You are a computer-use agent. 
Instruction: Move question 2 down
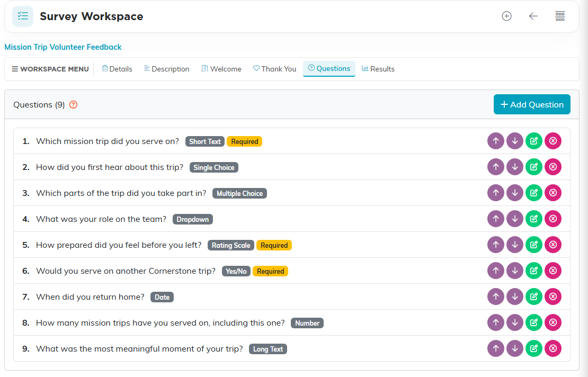tap(515, 167)
